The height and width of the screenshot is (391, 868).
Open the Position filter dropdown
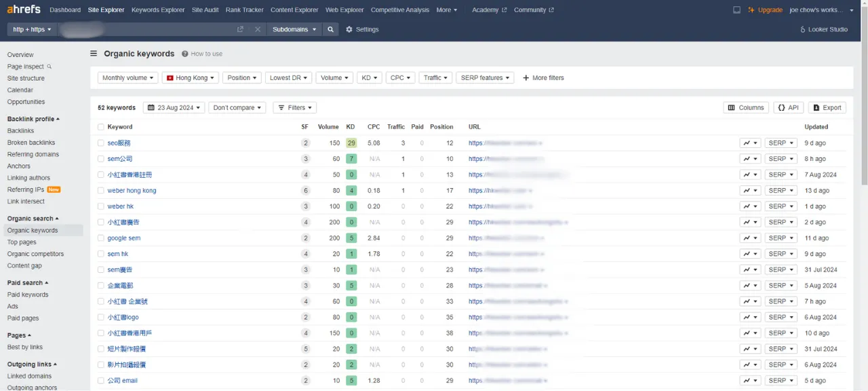pos(242,78)
